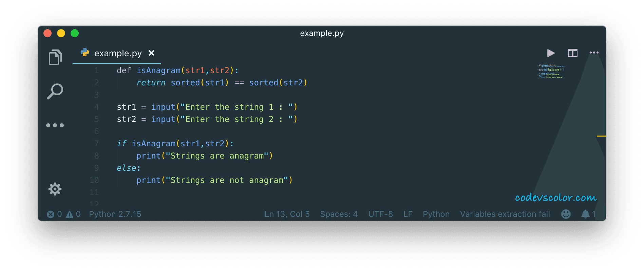Open Go to Line via Ln 13, Col 5
Viewport: 644px width, 271px height.
(x=287, y=214)
